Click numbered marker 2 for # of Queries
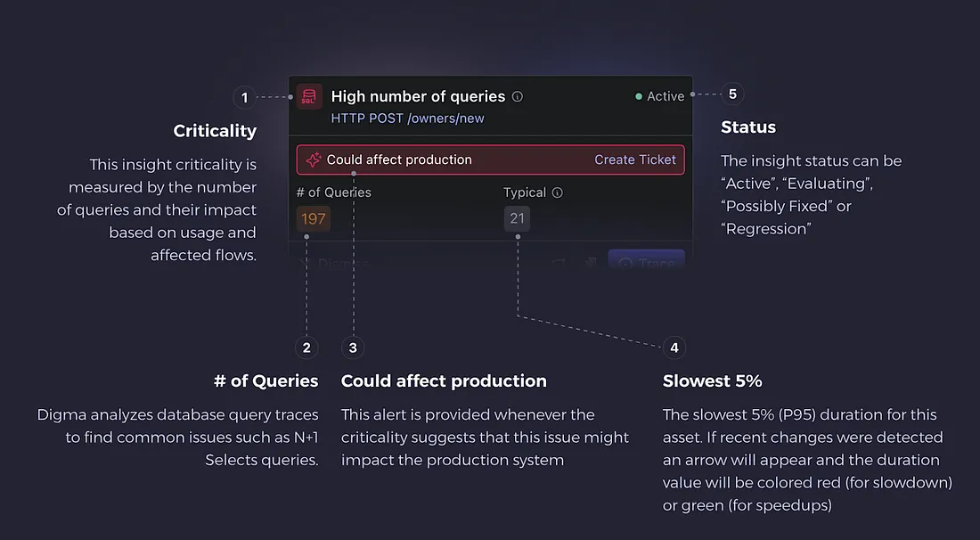980x540 pixels. tap(306, 348)
